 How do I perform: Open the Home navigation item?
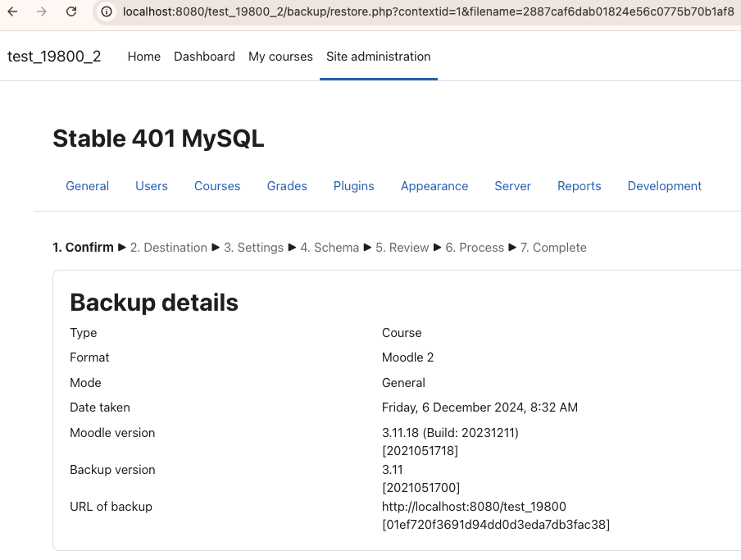143,57
